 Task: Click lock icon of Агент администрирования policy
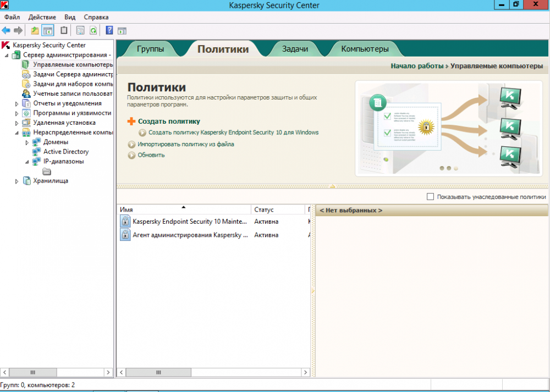(125, 235)
